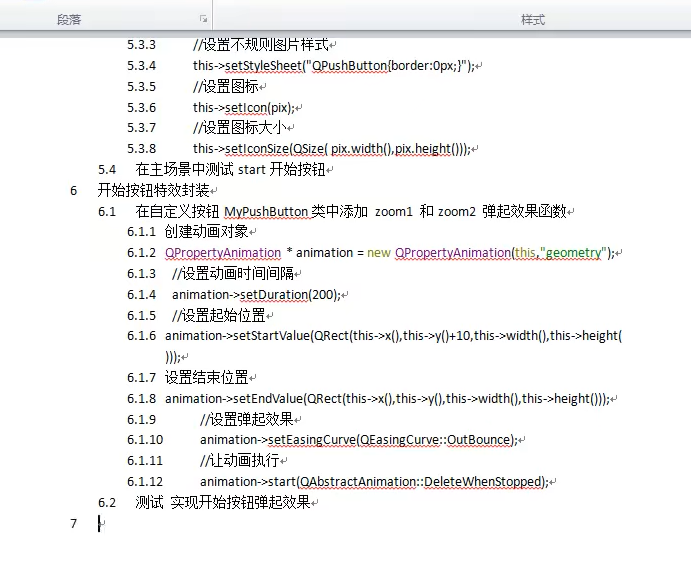Click the green "geometry" string
Screen dimensions: 691x586
pyautogui.click(x=573, y=253)
